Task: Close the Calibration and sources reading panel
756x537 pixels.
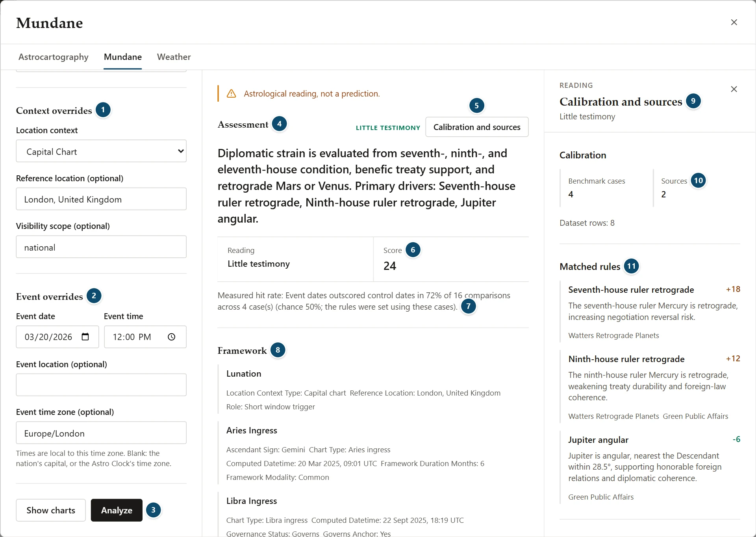Action: tap(734, 89)
